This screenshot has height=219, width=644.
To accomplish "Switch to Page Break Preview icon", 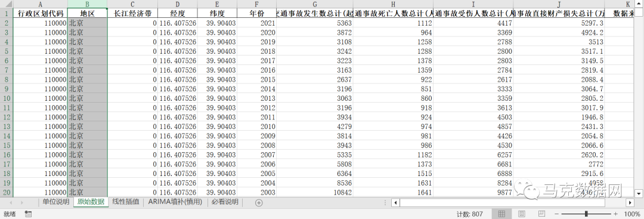I will pos(541,214).
